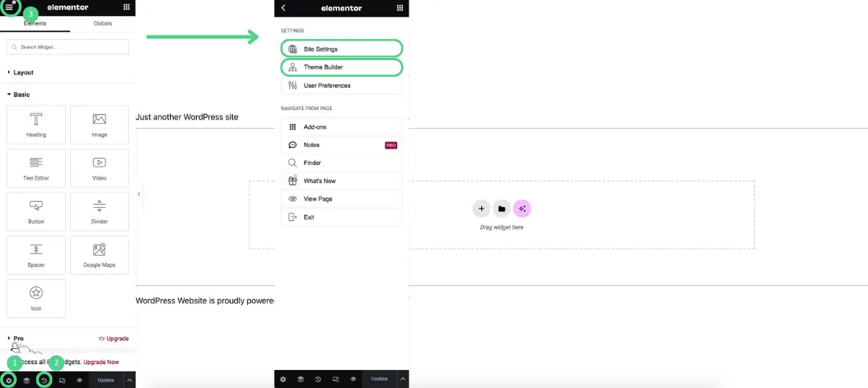Click the Responsive Mode icon in settings panel footer
The height and width of the screenshot is (388, 868).
[x=336, y=379]
